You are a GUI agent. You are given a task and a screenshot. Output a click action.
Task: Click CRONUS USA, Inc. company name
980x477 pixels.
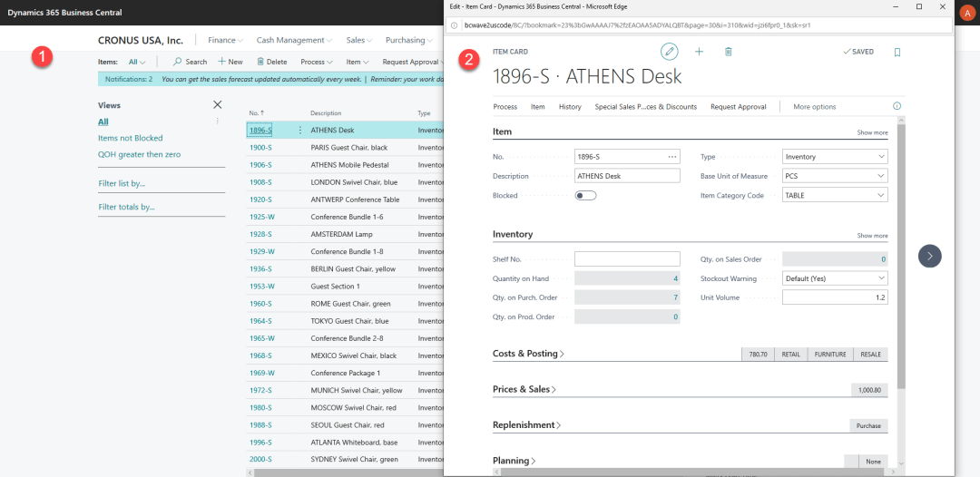click(141, 40)
